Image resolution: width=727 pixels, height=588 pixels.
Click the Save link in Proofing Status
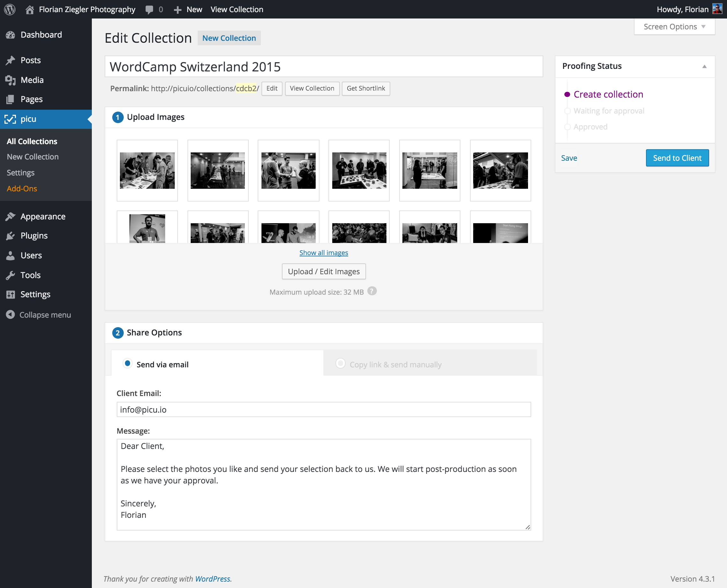coord(569,158)
